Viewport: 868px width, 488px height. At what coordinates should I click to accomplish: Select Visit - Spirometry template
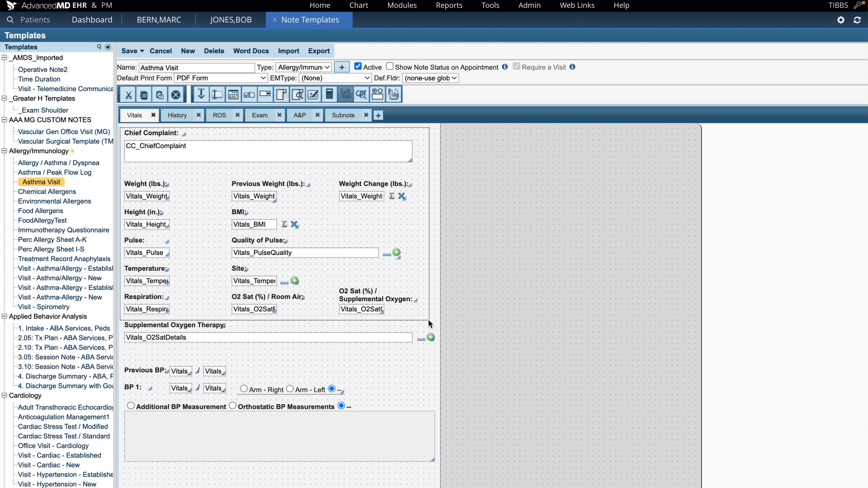44,307
